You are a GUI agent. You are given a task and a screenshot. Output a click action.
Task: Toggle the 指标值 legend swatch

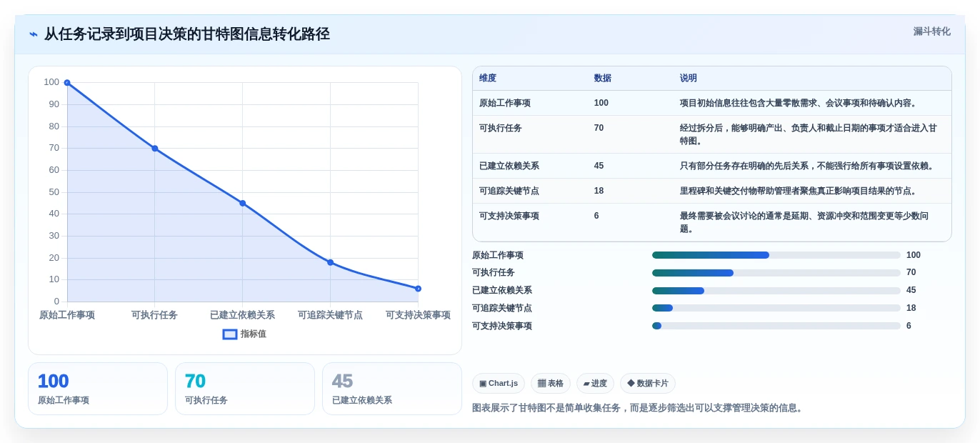230,334
